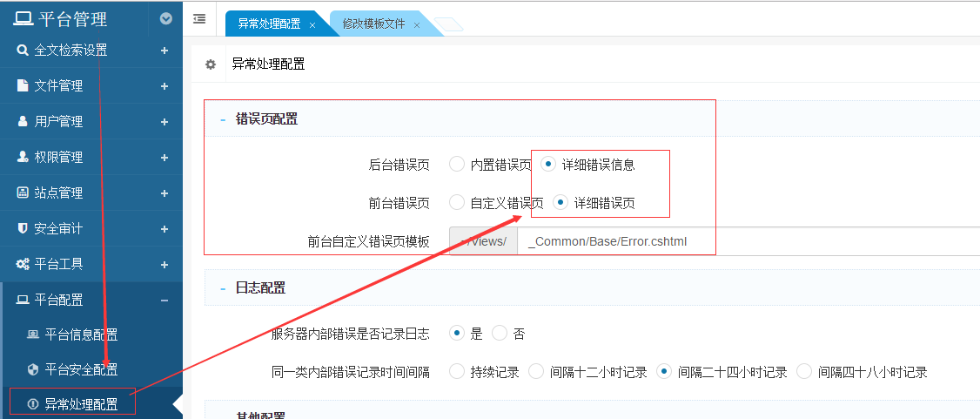Click the gear icon beside 异常处理配置 title
This screenshot has width=980, height=419.
pyautogui.click(x=210, y=64)
